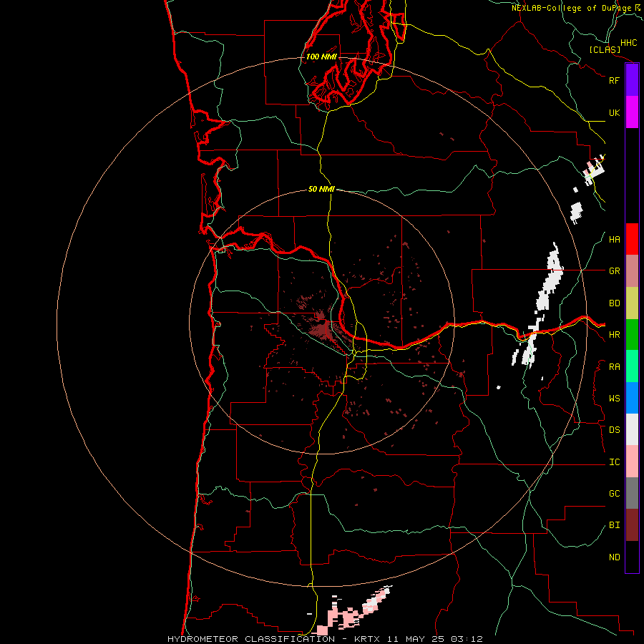Click the RA legend label
Screen dimensions: 644x644
click(x=614, y=367)
